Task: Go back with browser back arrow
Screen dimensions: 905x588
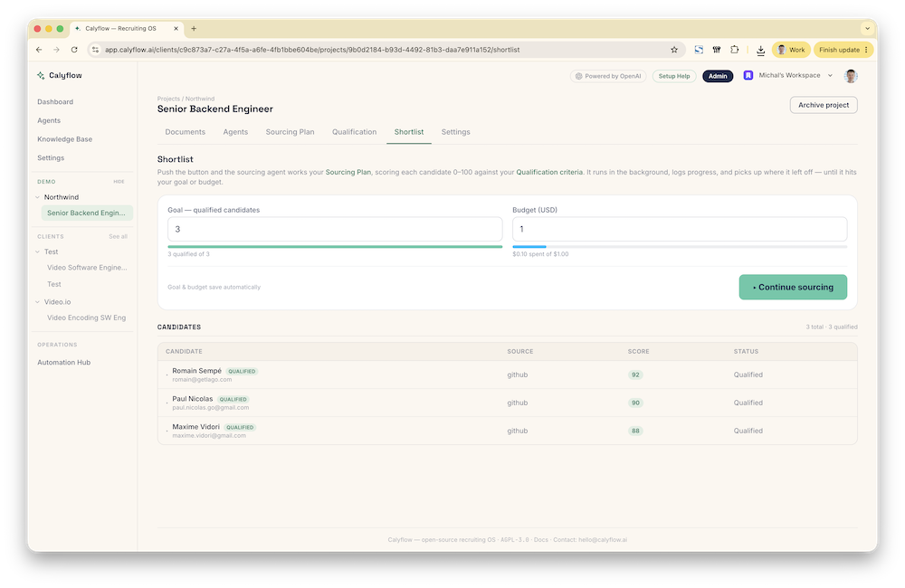Action: pos(39,50)
